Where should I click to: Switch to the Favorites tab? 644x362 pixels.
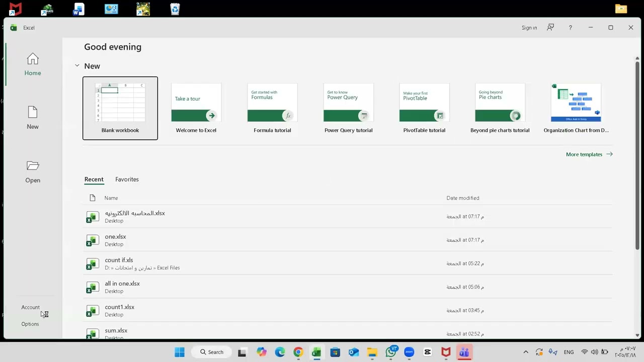[x=127, y=179]
